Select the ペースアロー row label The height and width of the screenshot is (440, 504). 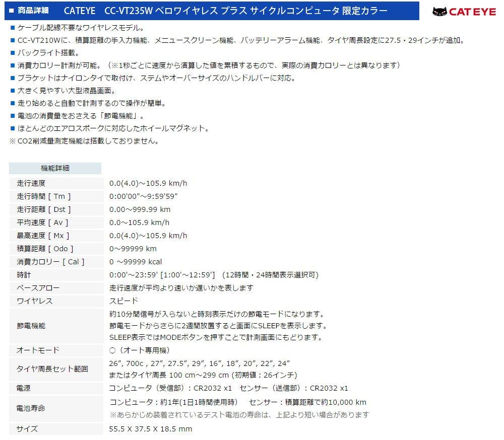pos(38,288)
